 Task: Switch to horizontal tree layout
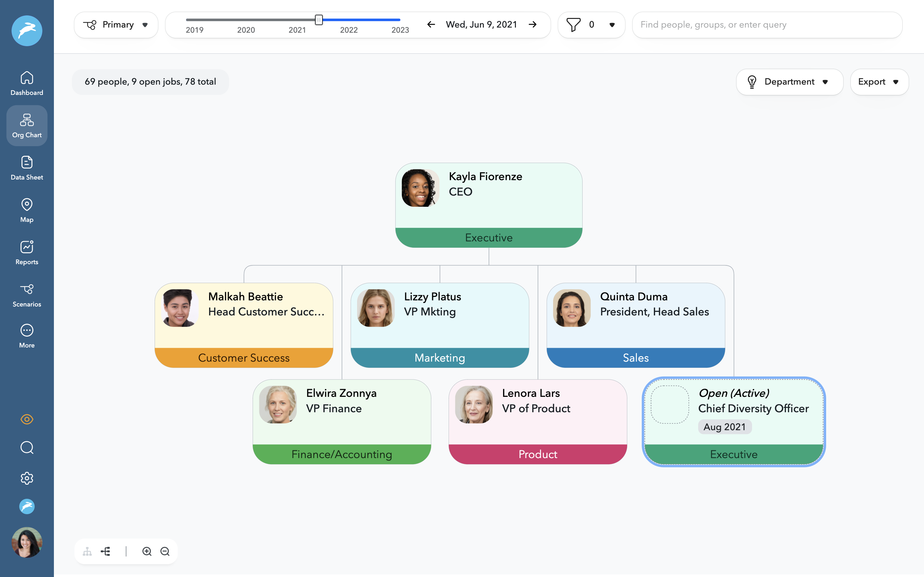point(106,551)
